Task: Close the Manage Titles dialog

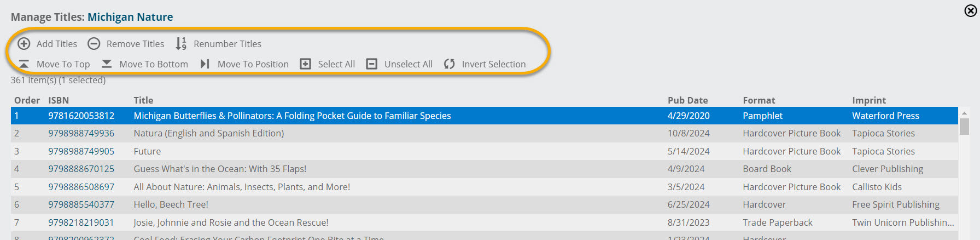Action: [970, 10]
